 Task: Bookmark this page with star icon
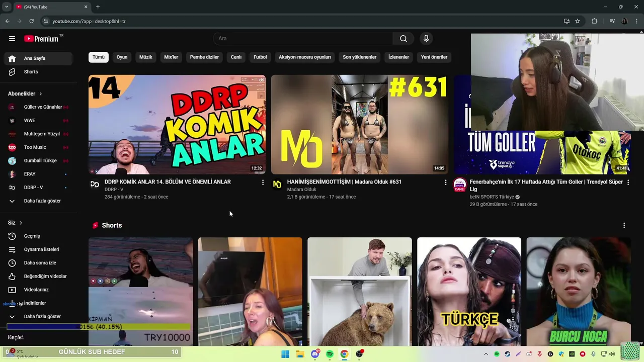pos(578,21)
